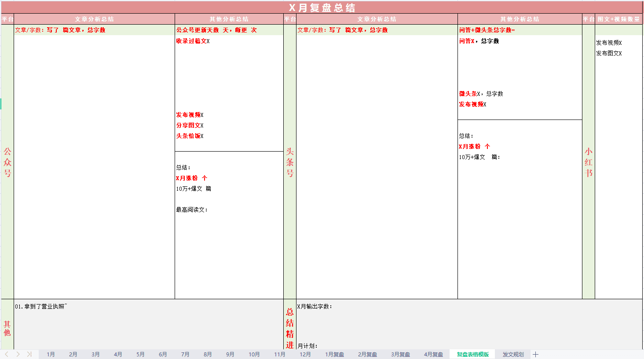The width and height of the screenshot is (644, 359).
Task: Switch to the 1月 sheet tab
Action: (51, 354)
